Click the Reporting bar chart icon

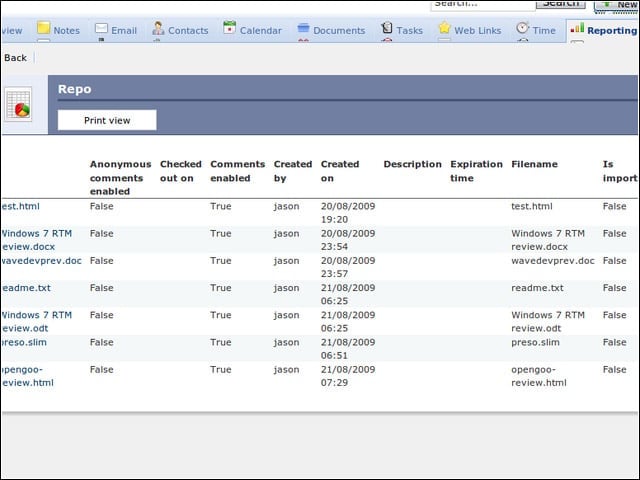(x=577, y=28)
